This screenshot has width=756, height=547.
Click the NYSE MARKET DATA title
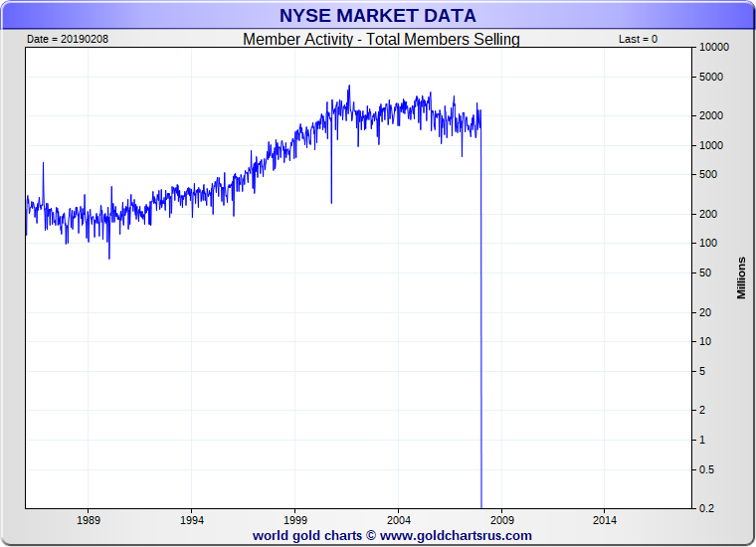point(378,16)
